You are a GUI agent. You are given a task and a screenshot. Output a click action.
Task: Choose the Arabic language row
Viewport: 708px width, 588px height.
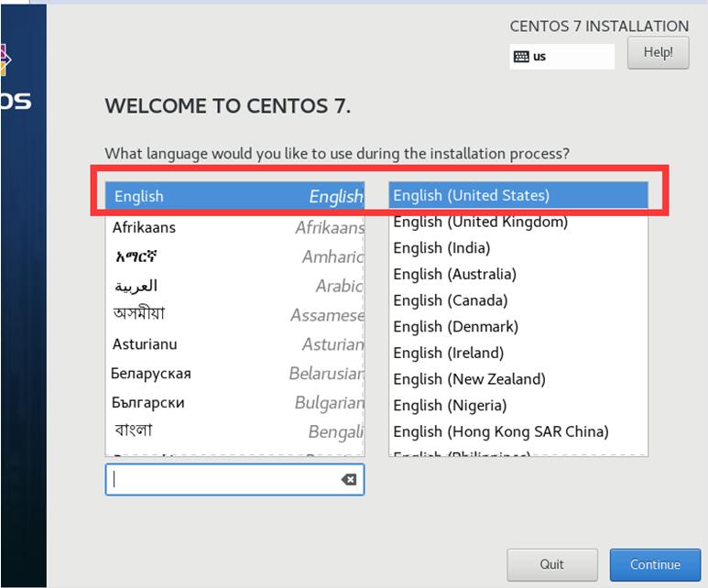[x=234, y=286]
